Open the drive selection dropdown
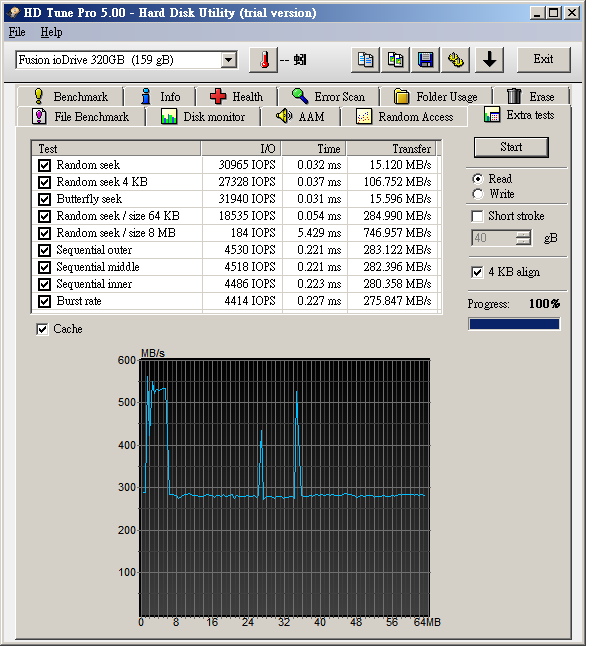Image resolution: width=614 pixels, height=646 pixels. [x=229, y=60]
